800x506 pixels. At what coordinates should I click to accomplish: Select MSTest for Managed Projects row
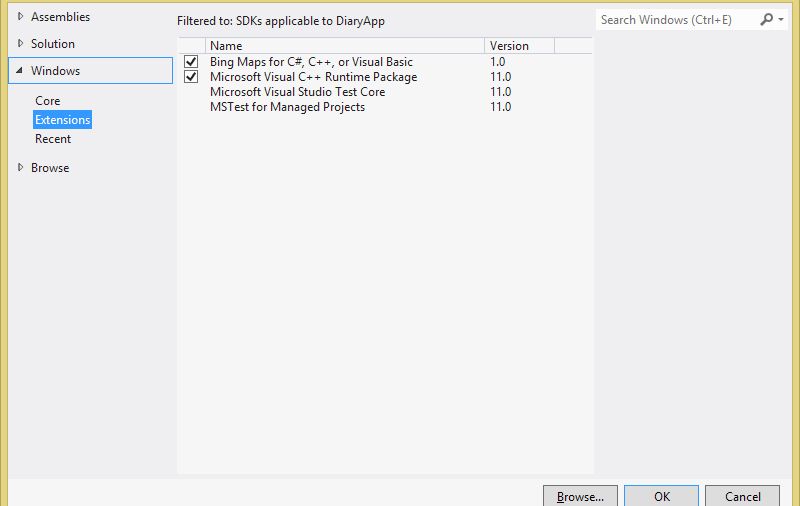(385, 107)
